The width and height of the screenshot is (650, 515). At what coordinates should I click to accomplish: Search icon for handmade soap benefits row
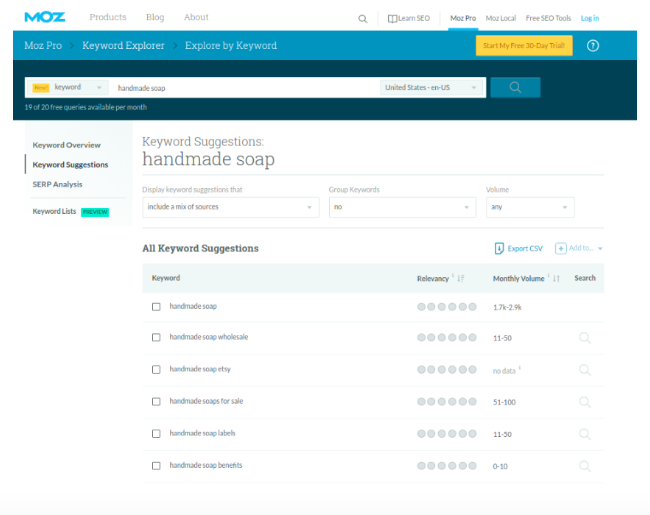(x=585, y=466)
